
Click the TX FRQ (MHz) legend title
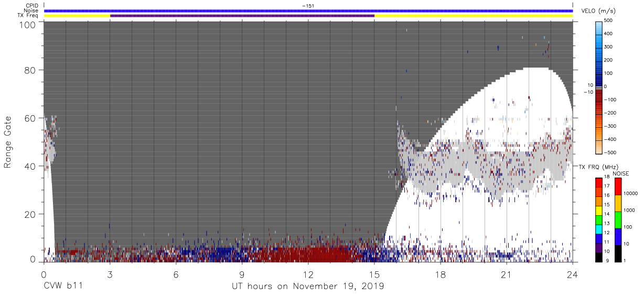(x=599, y=167)
